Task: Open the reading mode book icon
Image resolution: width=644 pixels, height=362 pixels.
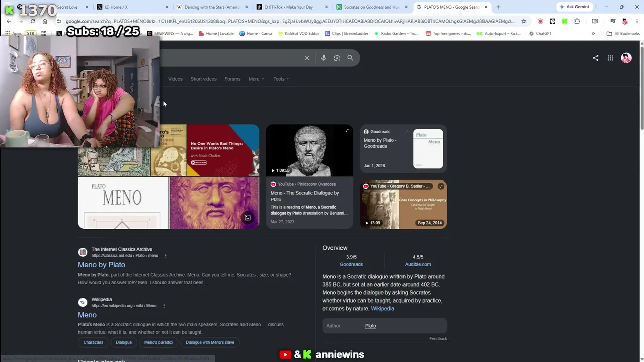Action: pos(595,21)
